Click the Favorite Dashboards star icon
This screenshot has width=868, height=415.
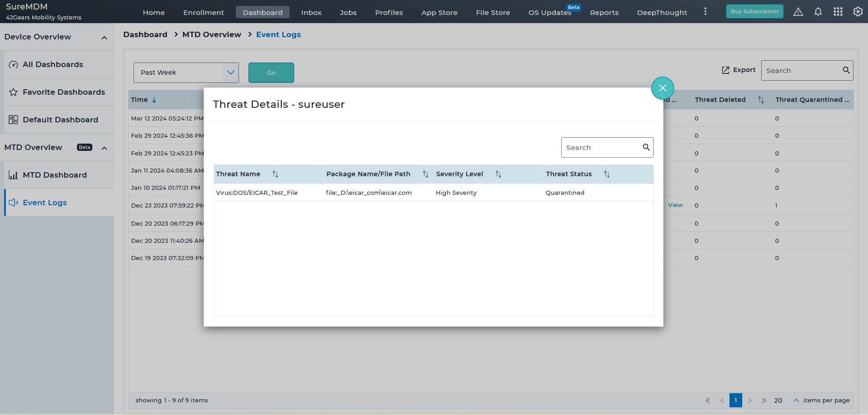click(14, 92)
